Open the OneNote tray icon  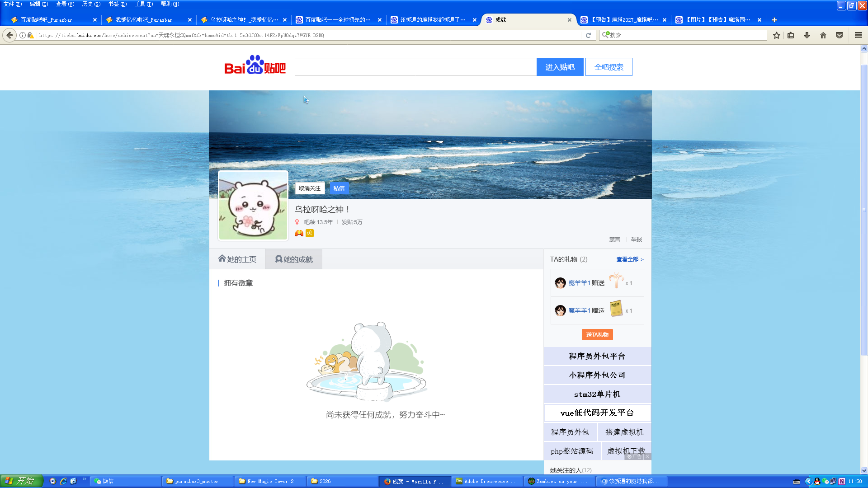click(x=842, y=481)
